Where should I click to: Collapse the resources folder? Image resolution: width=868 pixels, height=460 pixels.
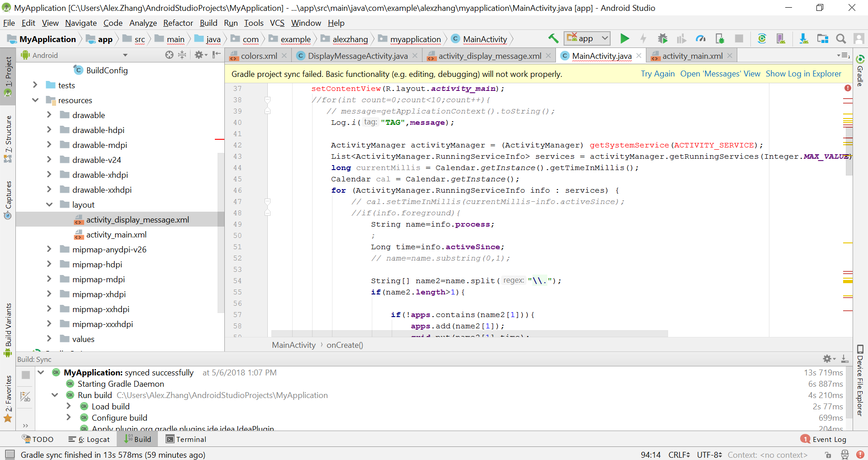tap(35, 100)
